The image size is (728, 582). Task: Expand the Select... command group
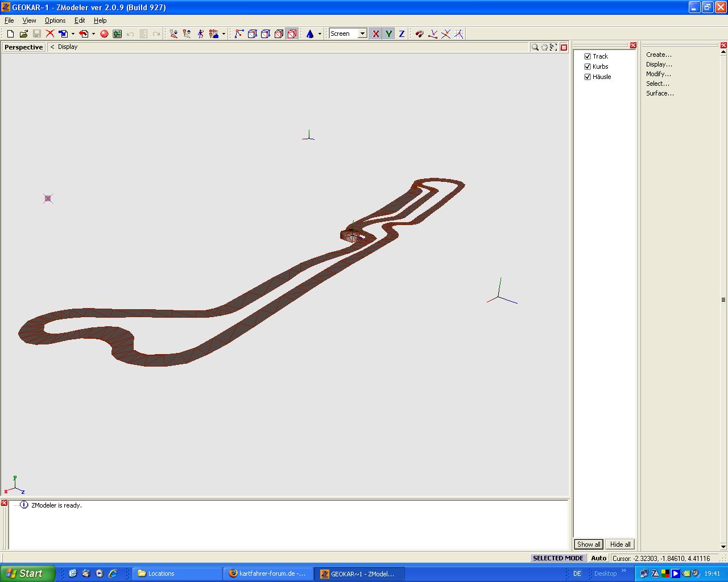[x=657, y=84]
